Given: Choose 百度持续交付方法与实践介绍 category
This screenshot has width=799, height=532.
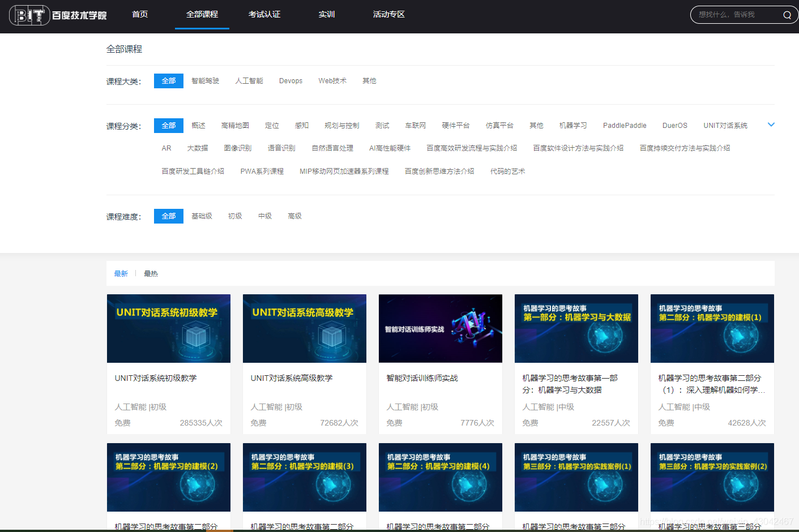Looking at the screenshot, I should click(x=685, y=148).
